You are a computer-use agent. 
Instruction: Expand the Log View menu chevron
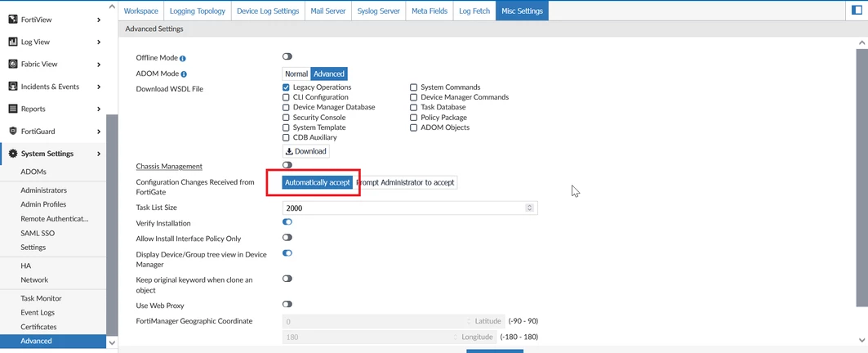99,42
